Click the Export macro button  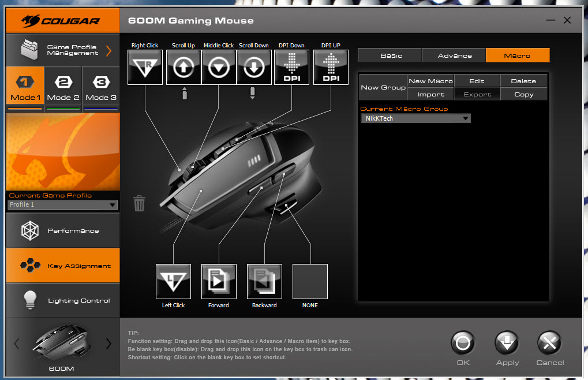coord(477,94)
